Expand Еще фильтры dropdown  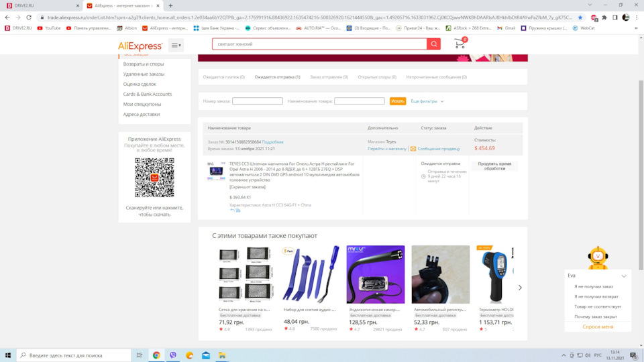point(427,101)
